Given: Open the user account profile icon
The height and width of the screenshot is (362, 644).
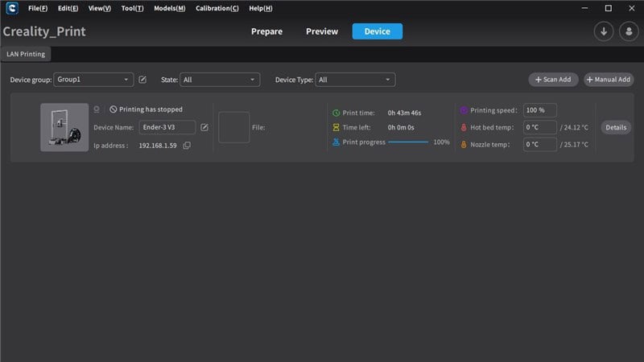Looking at the screenshot, I should point(629,31).
